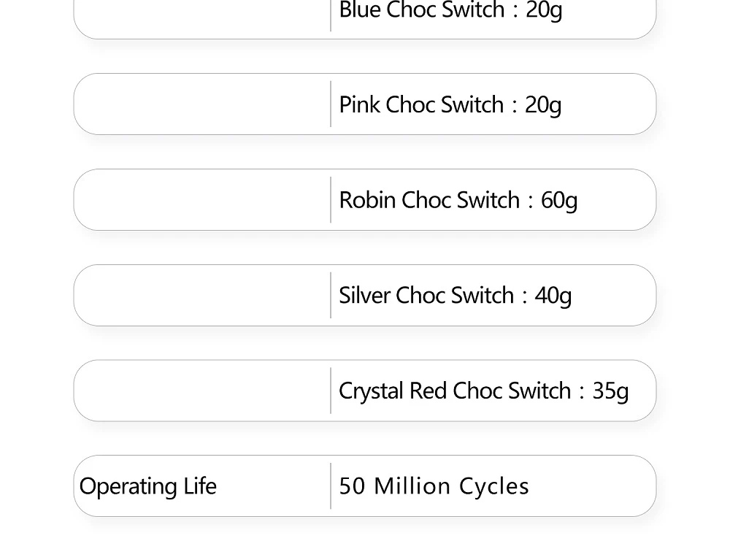The image size is (730, 560).
Task: Click vertical divider in Operating Life row
Action: pyautogui.click(x=331, y=486)
